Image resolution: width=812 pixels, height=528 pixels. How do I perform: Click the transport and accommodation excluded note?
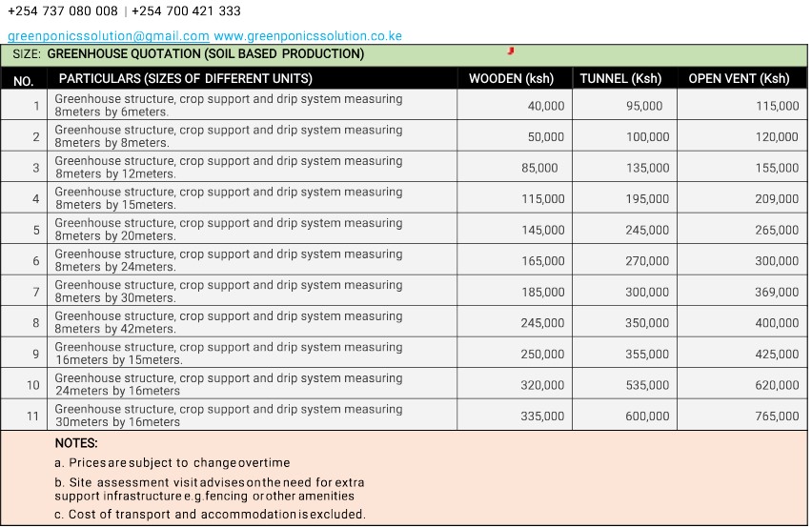(210, 515)
